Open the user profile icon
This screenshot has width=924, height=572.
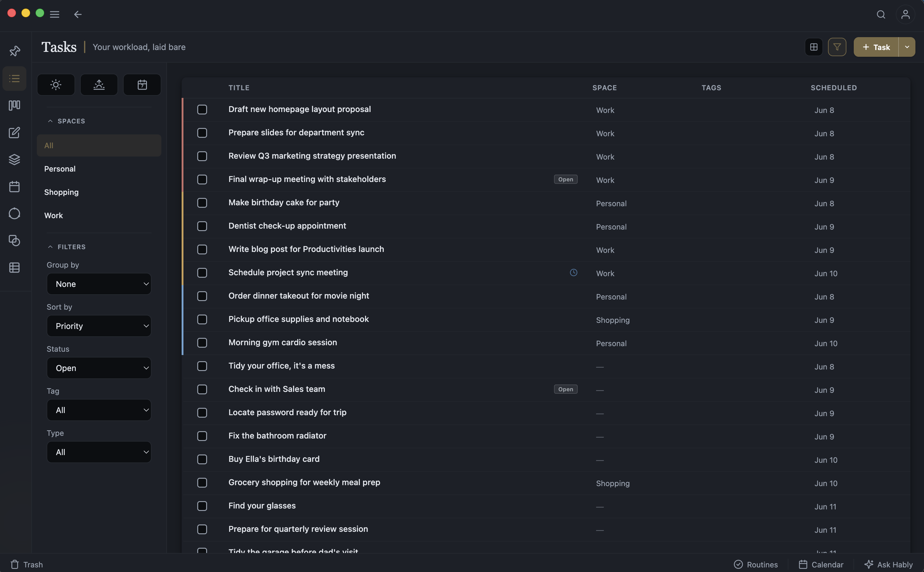tap(906, 14)
